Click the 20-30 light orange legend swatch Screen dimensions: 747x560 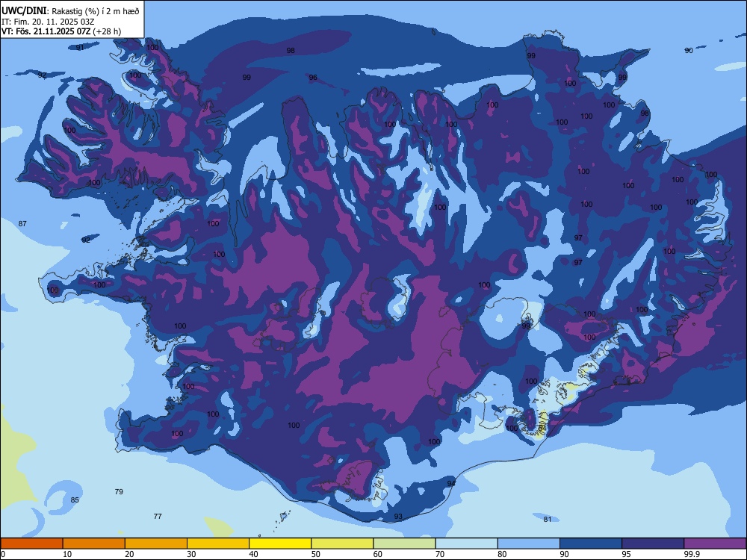(x=156, y=544)
